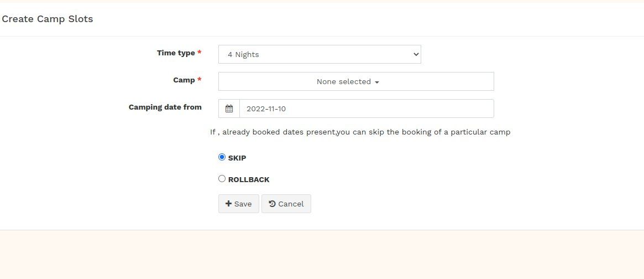The width and height of the screenshot is (644, 279).
Task: Click the "Camp" field label
Action: (x=184, y=80)
